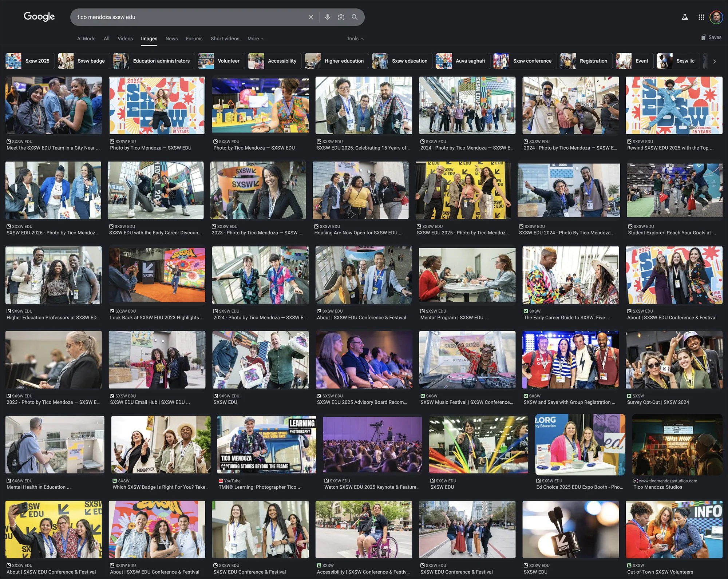This screenshot has width=728, height=579.
Task: Open Search Labs flask icon
Action: coord(685,17)
